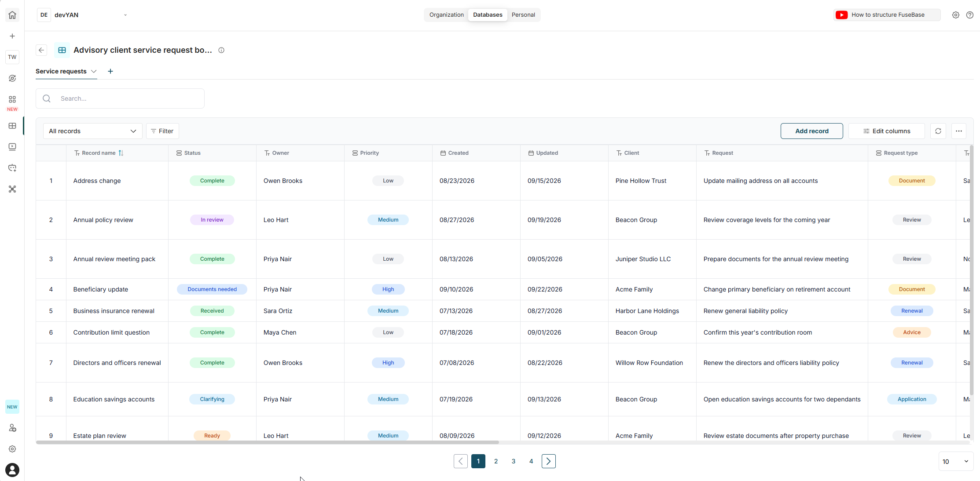The height and width of the screenshot is (481, 980).
Task: Open the chat bot icon in sidebar
Action: pyautogui.click(x=12, y=168)
